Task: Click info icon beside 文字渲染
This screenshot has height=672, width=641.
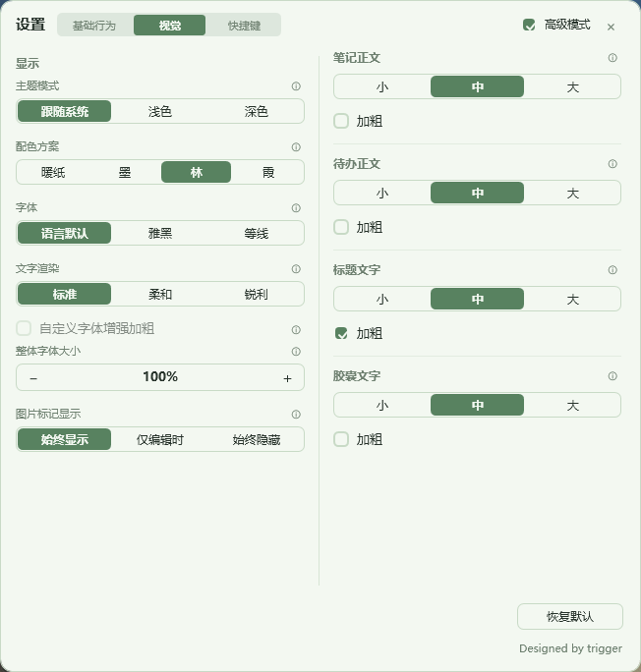Action: coord(296,269)
